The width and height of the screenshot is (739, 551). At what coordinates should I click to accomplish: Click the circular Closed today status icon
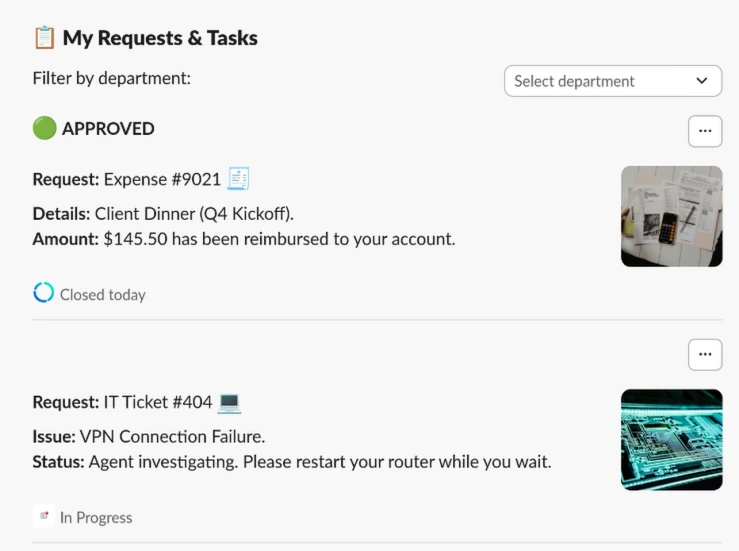(x=43, y=293)
